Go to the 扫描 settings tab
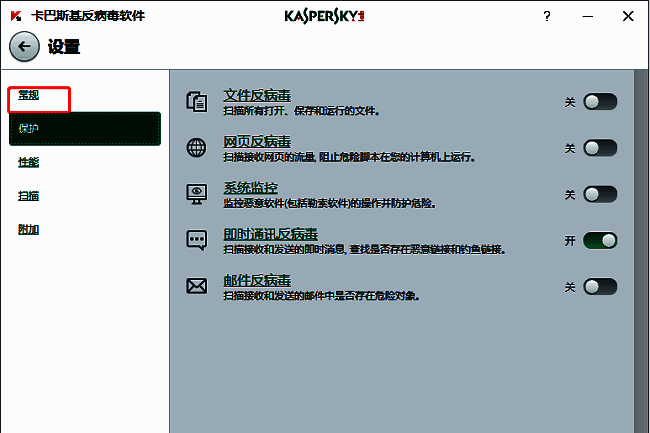Viewport: 650px width, 433px height. [x=29, y=196]
